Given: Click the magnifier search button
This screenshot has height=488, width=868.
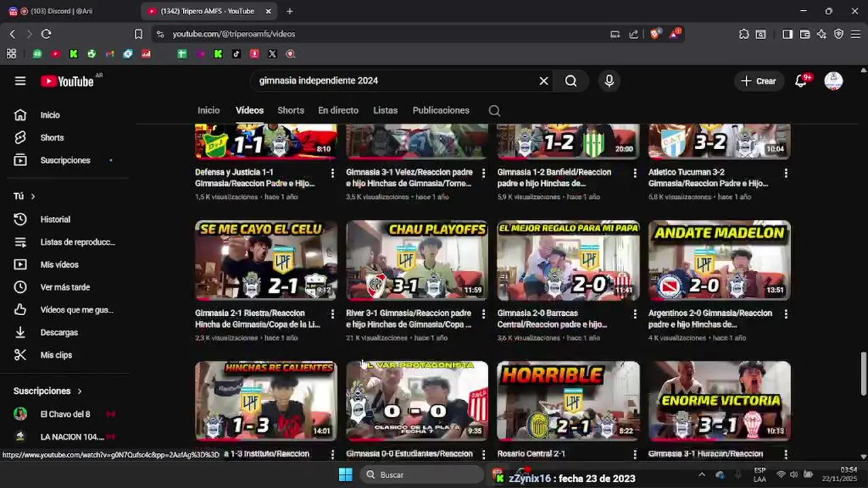Looking at the screenshot, I should pos(571,81).
